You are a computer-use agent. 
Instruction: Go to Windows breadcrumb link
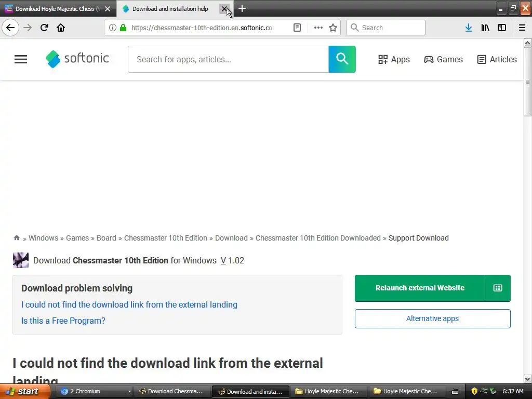coord(44,238)
